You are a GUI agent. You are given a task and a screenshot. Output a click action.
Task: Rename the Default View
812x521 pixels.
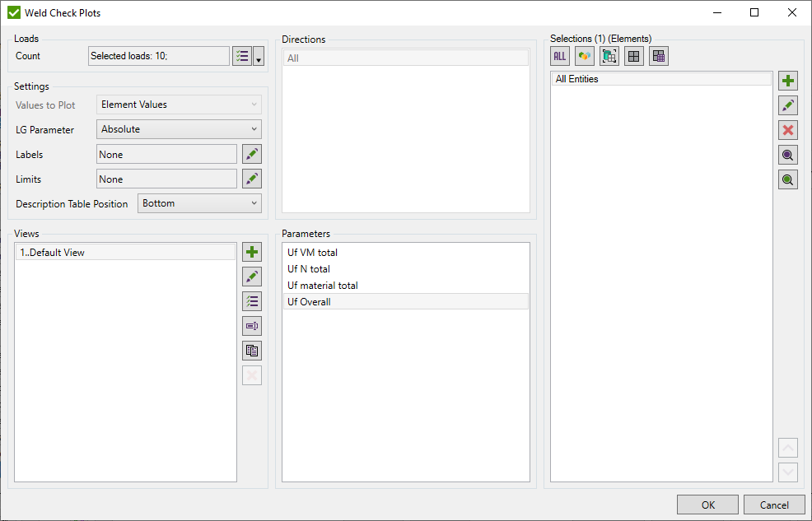251,277
